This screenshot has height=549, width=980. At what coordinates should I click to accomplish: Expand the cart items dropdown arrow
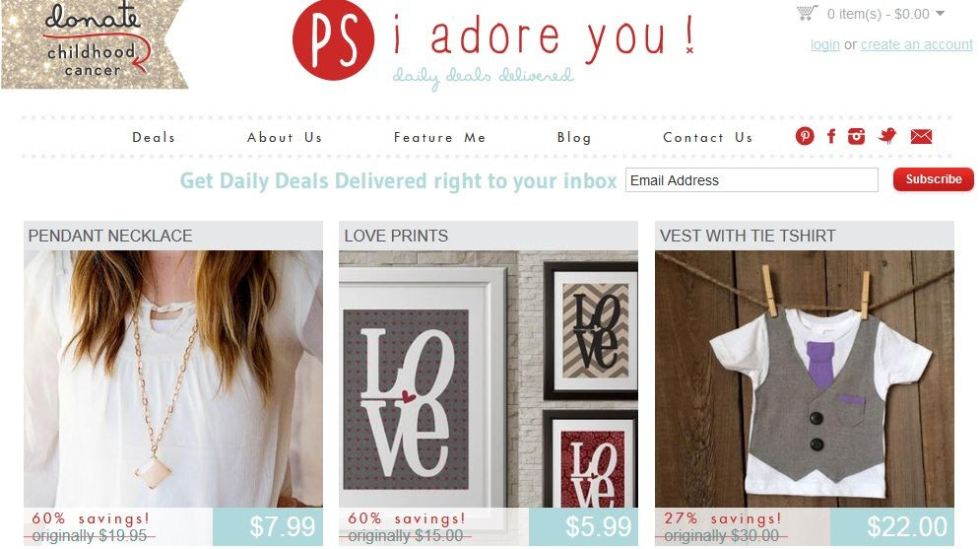(x=940, y=13)
